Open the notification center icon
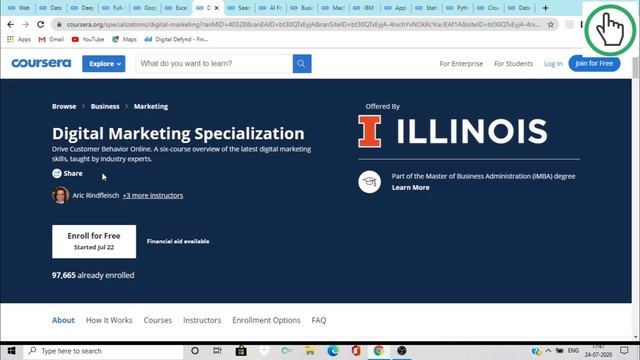This screenshot has width=640, height=360. point(624,351)
